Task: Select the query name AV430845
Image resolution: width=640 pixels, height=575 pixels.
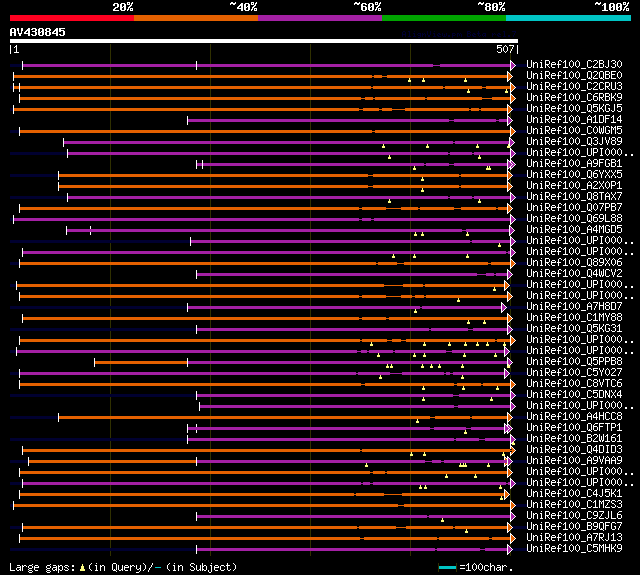Action: [38, 32]
